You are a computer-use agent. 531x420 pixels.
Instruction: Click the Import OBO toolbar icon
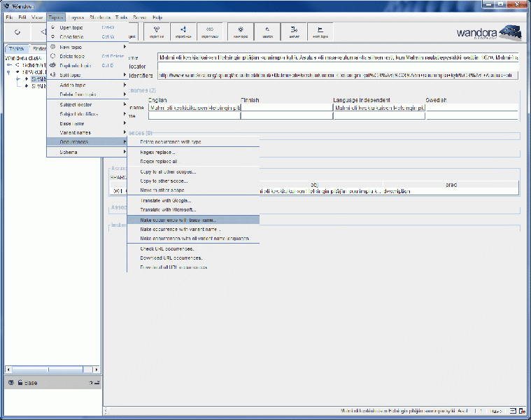tap(210, 31)
